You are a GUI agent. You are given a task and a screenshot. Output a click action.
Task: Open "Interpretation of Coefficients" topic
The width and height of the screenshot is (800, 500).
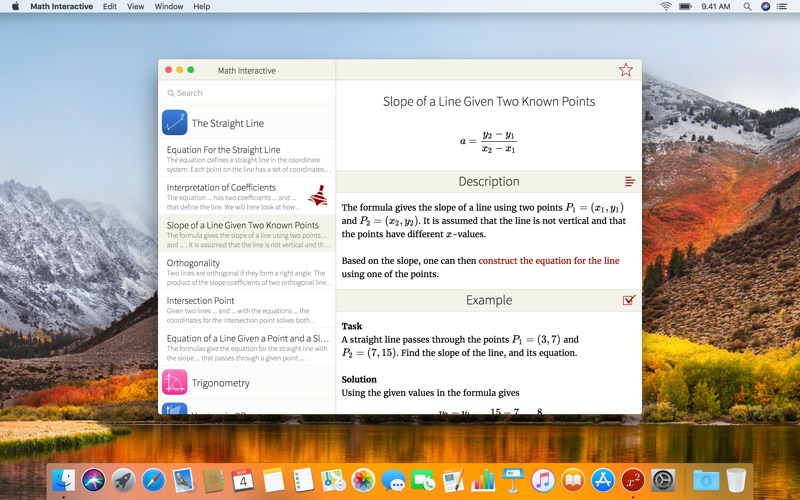pos(247,196)
